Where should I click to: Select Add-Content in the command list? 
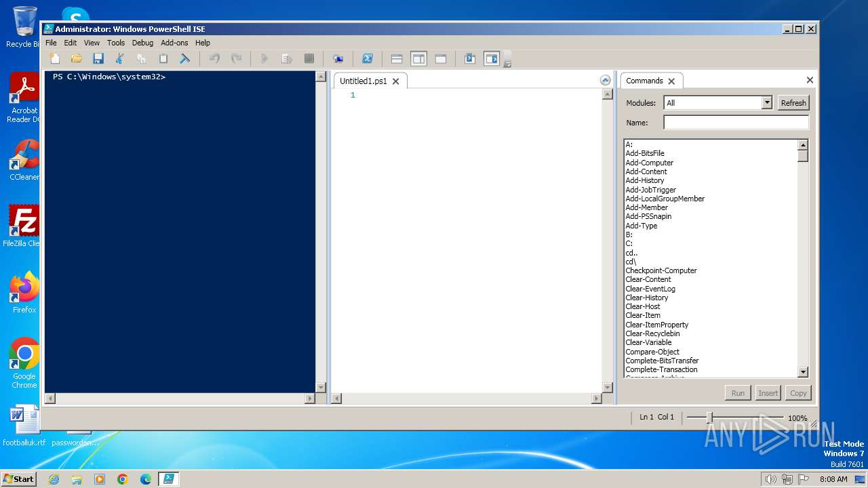(x=646, y=171)
